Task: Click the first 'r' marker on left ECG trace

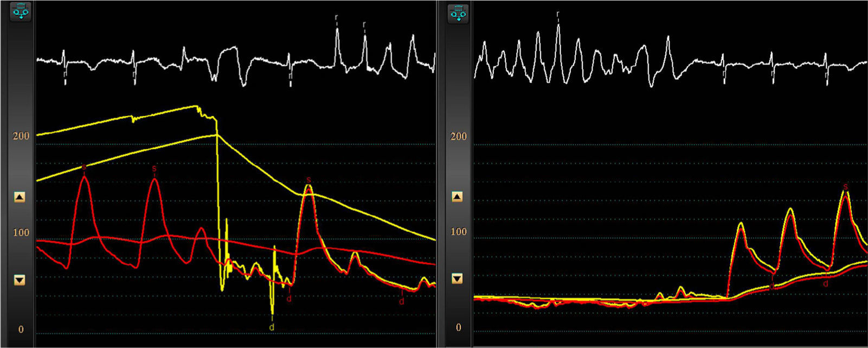Action: point(336,17)
